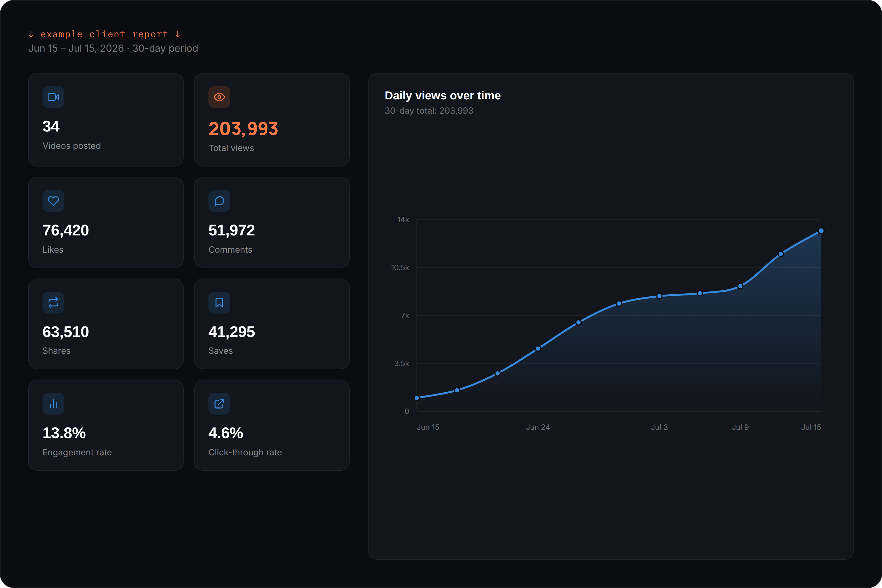The height and width of the screenshot is (588, 882).
Task: Click the 'Jun 15 – Jul 15, 2026' date range text
Action: tap(76, 48)
